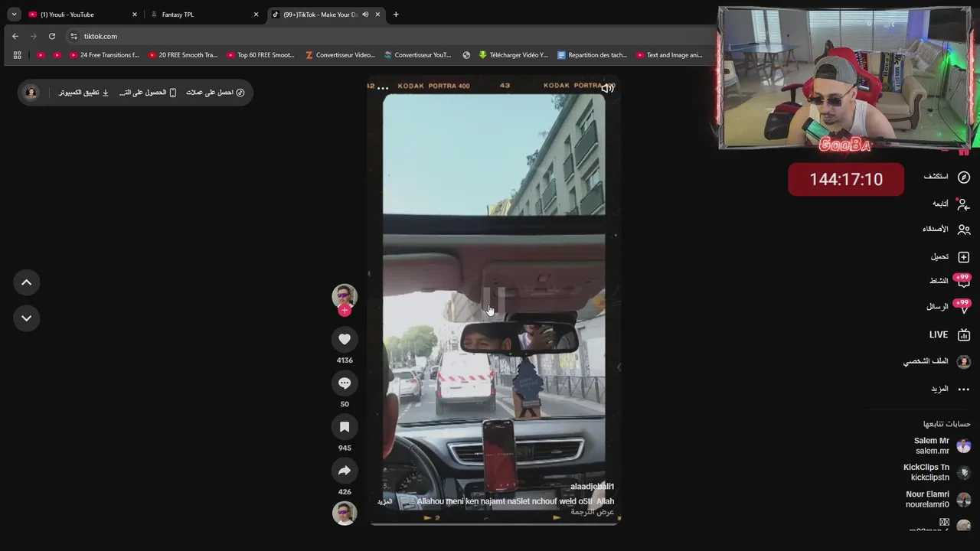Go to previous video with up arrow
Screen dimensions: 980x551
click(x=26, y=282)
